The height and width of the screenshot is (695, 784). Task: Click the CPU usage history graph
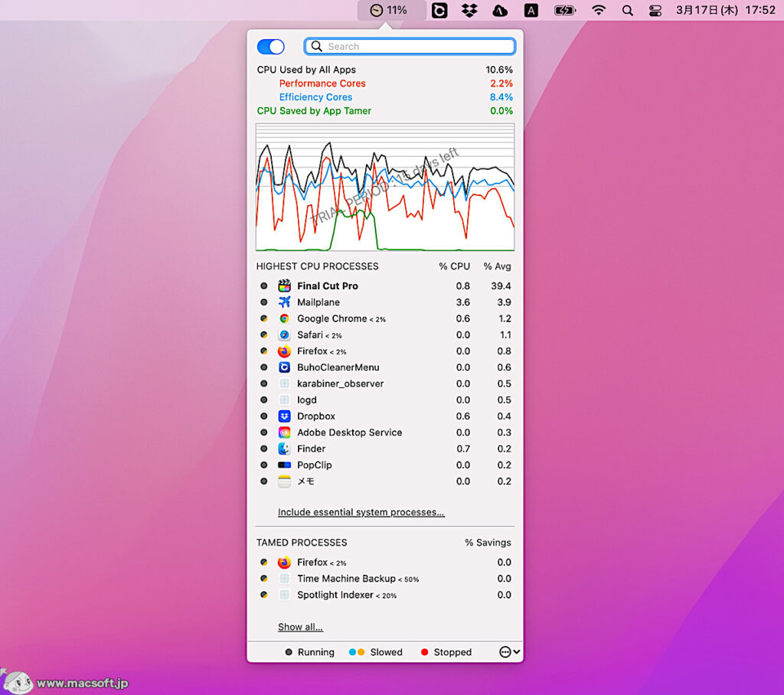pos(385,188)
